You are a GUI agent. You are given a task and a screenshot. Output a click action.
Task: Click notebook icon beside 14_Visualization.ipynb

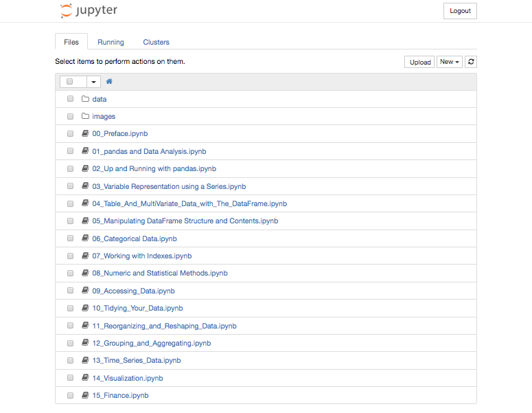85,378
